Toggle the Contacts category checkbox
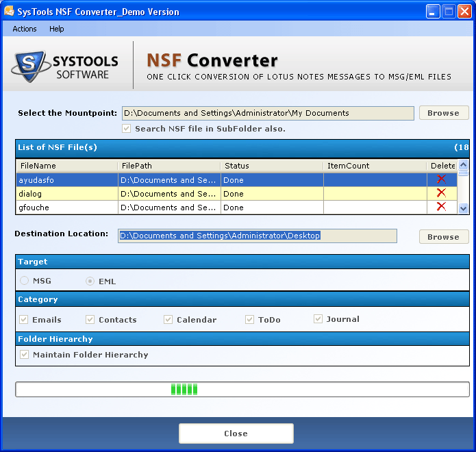Image resolution: width=476 pixels, height=452 pixels. tap(90, 319)
